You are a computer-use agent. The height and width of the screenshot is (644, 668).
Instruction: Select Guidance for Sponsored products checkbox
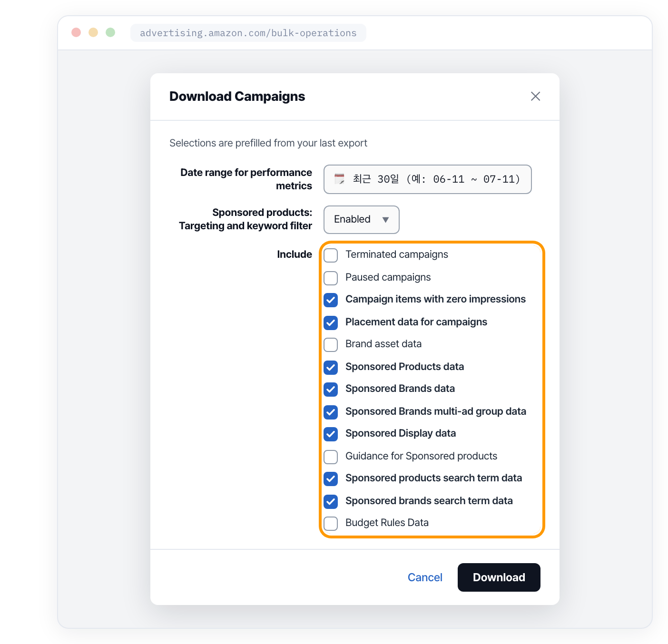click(331, 457)
